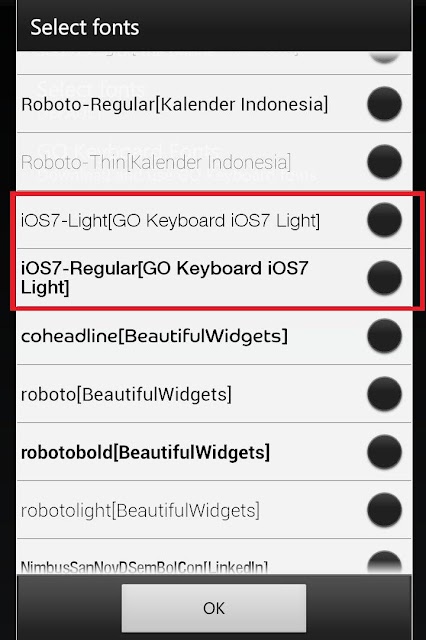Select the Roboto-Thin[Kalender Indonesia] radio button
Viewport: 426px width, 640px height.
coord(384,162)
